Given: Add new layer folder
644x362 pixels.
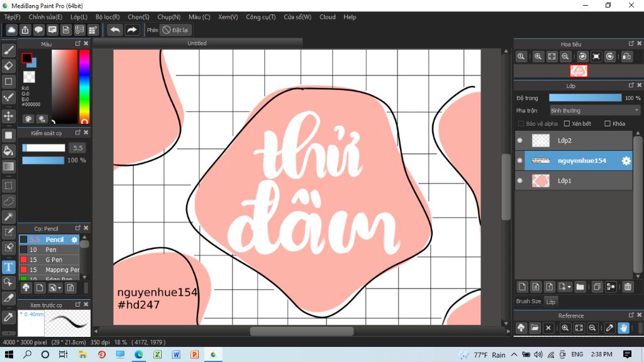Looking at the screenshot, I should point(580,287).
